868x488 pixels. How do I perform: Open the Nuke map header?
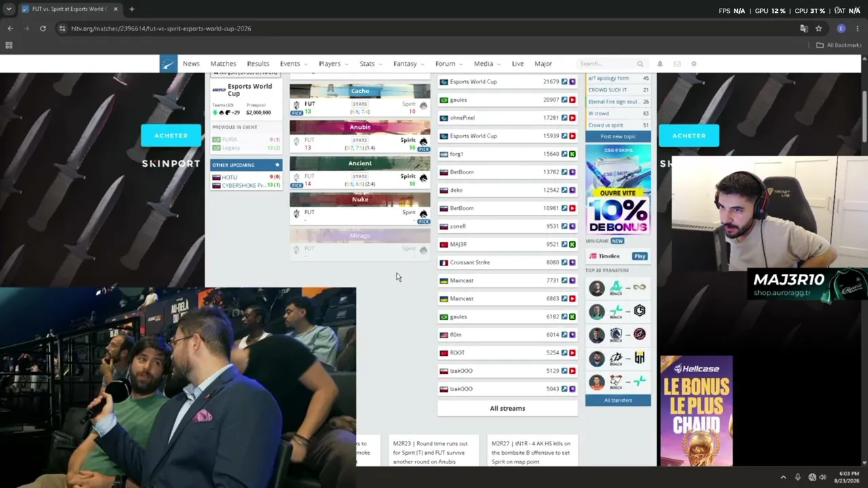[x=359, y=199]
